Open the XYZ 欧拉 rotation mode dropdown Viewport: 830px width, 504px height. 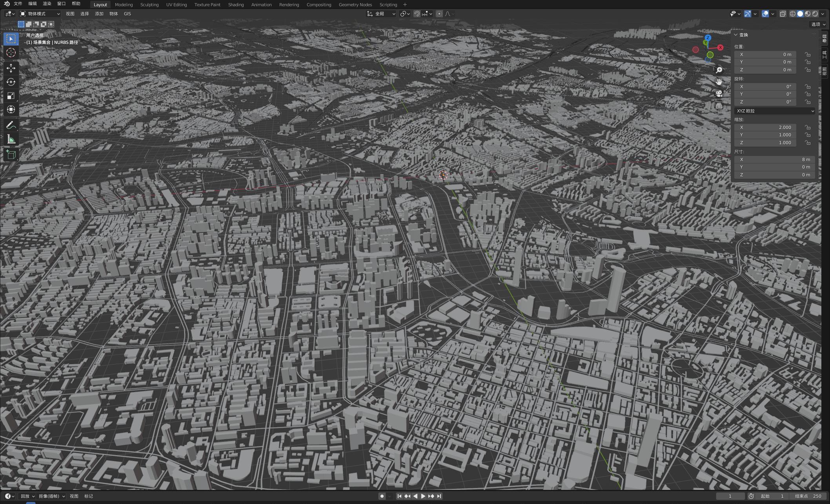tap(775, 111)
